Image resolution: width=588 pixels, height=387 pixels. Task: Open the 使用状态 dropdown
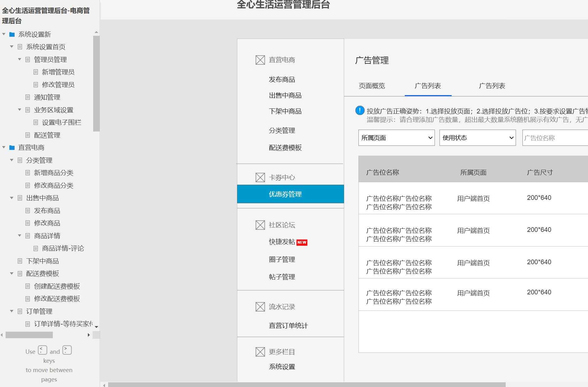point(477,138)
